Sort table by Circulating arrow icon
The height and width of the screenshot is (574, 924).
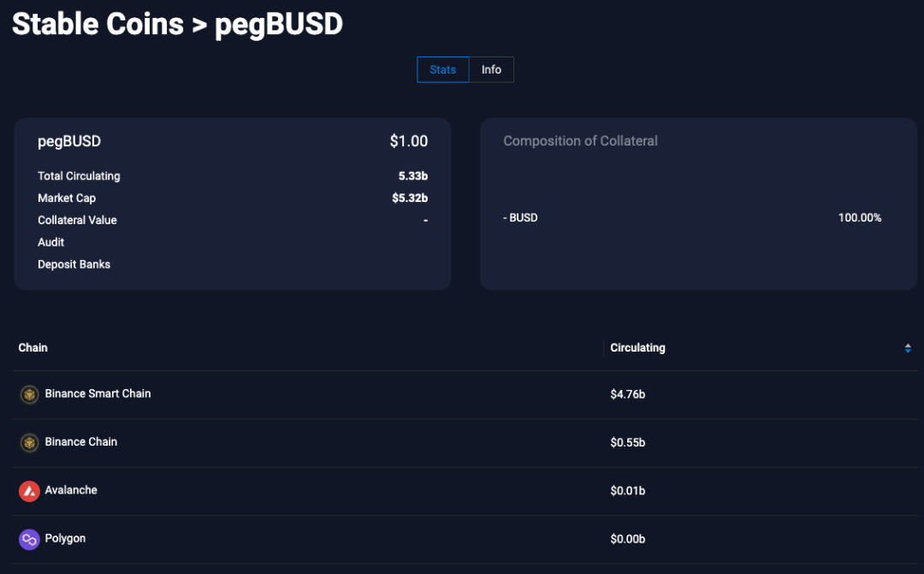tap(908, 348)
